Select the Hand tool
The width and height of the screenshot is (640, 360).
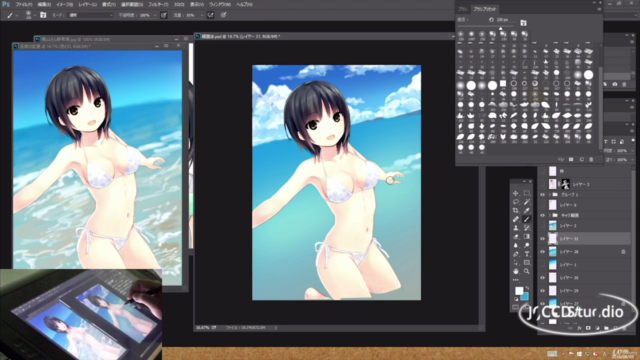pos(516,271)
